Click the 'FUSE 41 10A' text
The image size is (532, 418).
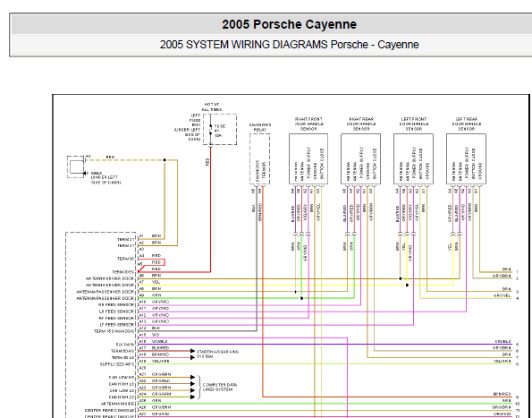pos(220,131)
